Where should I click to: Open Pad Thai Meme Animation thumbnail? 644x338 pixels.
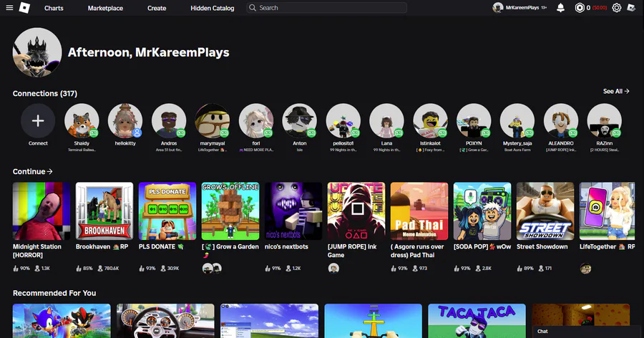tap(419, 211)
